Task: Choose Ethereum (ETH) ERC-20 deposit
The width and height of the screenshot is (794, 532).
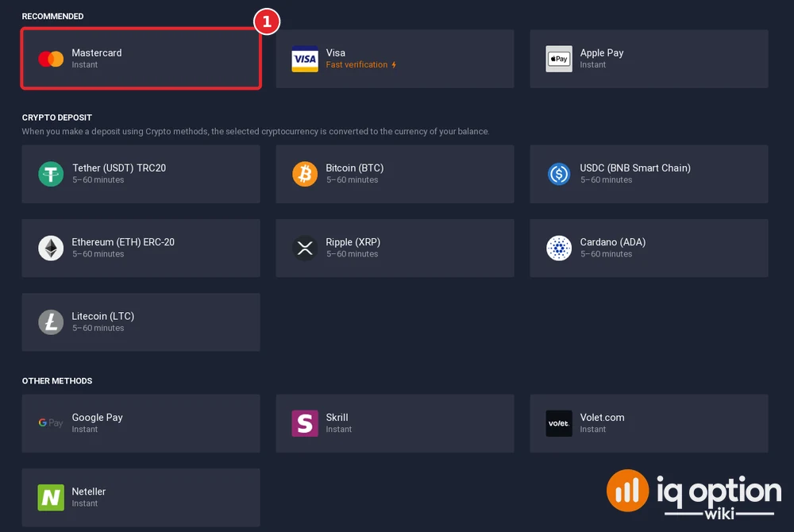Action: coord(141,248)
